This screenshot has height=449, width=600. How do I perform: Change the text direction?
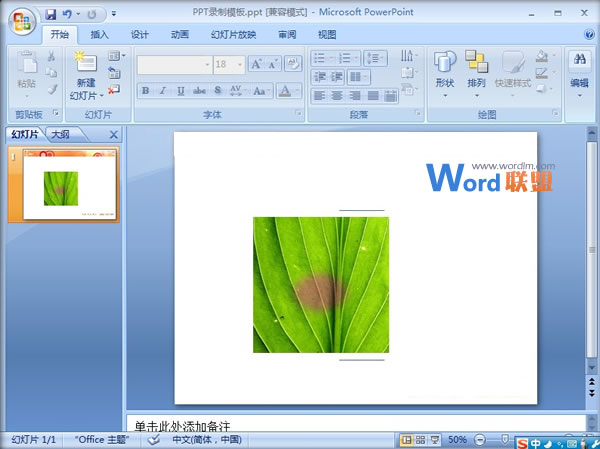(x=409, y=56)
